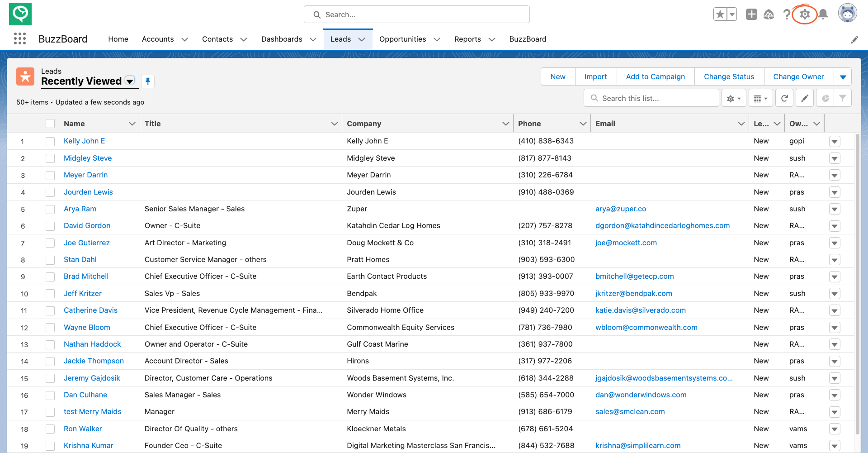Click the green BuzzBoard logo
This screenshot has height=453, width=868.
(20, 14)
